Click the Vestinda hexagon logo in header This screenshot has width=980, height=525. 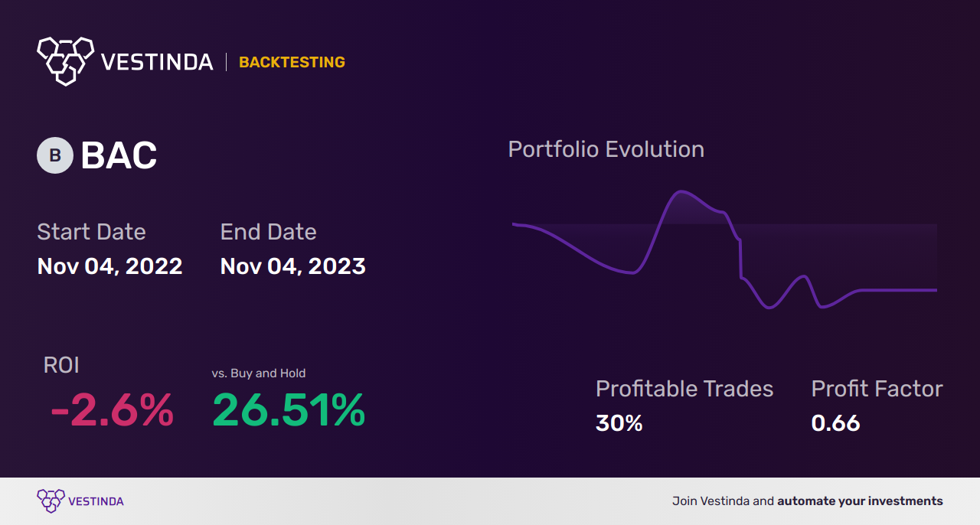tap(65, 60)
